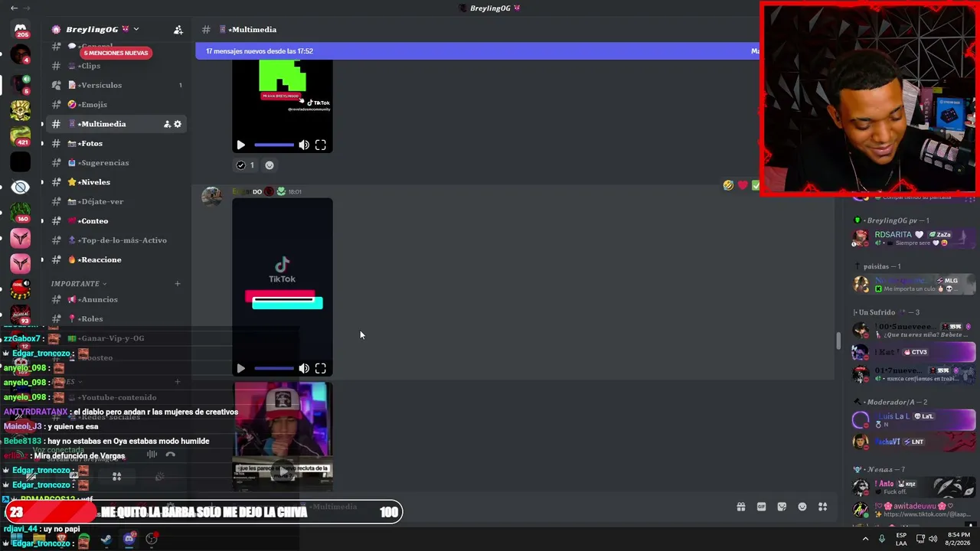Create invite for Multimedia channel
The image size is (980, 551).
(167, 124)
